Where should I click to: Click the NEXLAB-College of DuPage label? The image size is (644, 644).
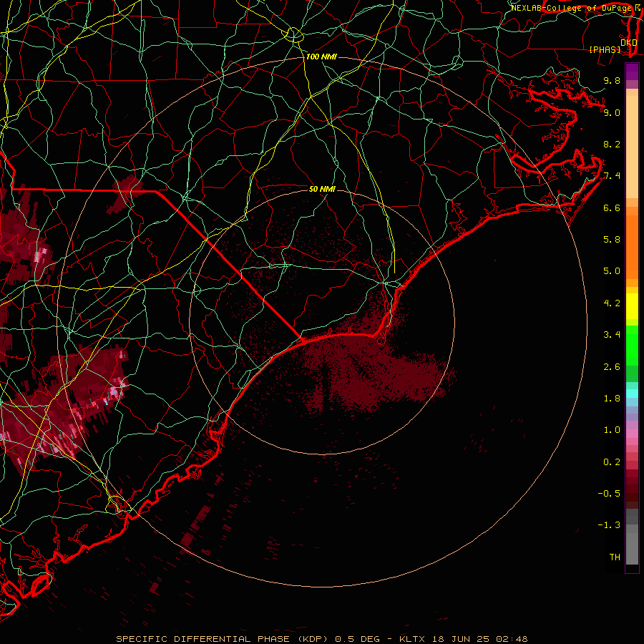[x=573, y=8]
